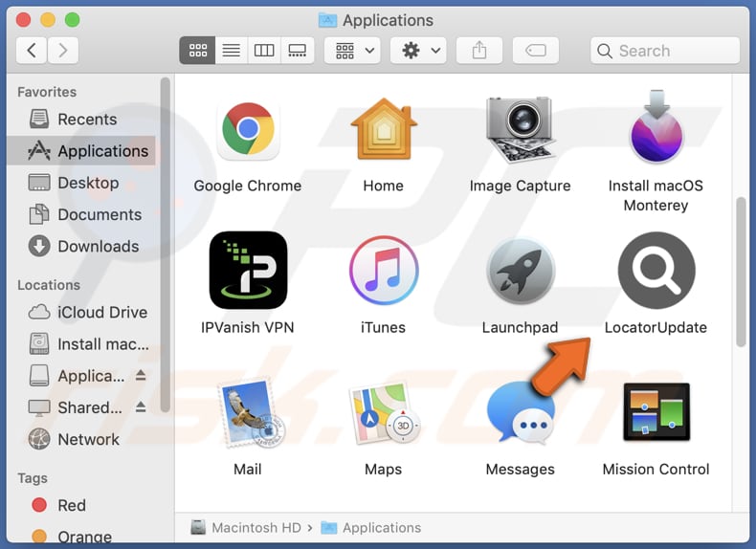
Task: Click the 'Google Chrome' name label
Action: tap(248, 187)
